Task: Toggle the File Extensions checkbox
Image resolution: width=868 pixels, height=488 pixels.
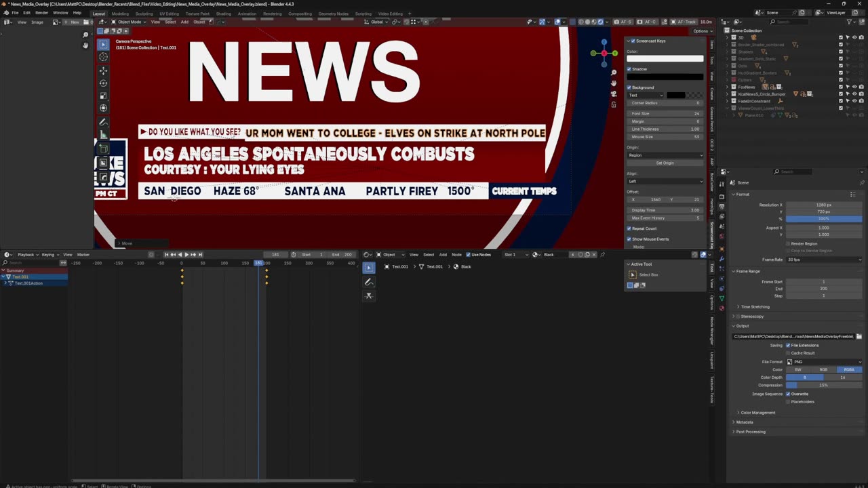Action: point(788,345)
